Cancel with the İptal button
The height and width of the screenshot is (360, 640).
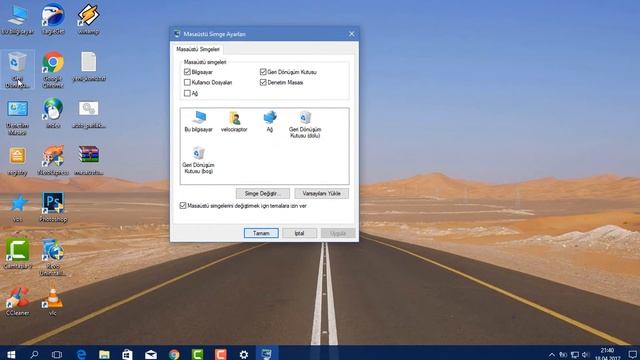click(299, 233)
